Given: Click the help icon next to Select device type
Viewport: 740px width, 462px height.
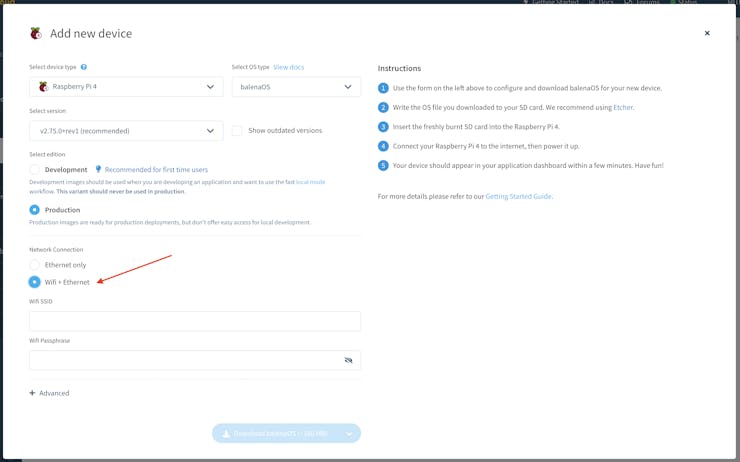Looking at the screenshot, I should tap(84, 67).
